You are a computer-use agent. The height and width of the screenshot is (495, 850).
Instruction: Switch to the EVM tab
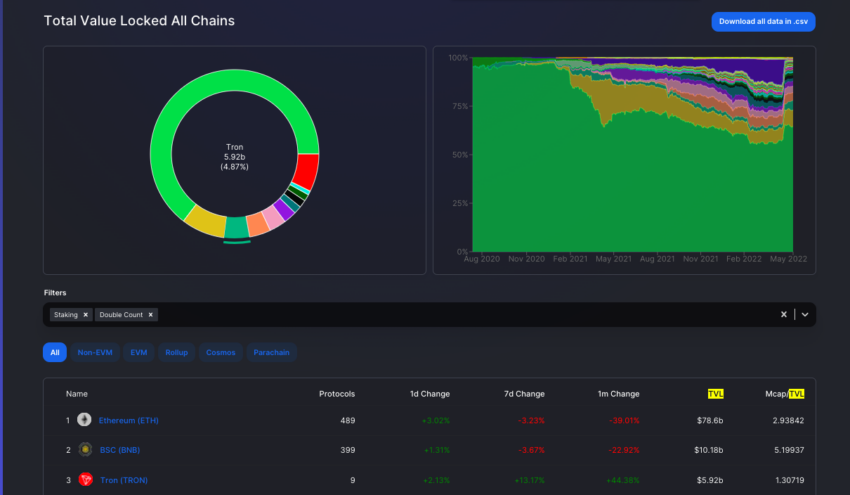click(139, 353)
